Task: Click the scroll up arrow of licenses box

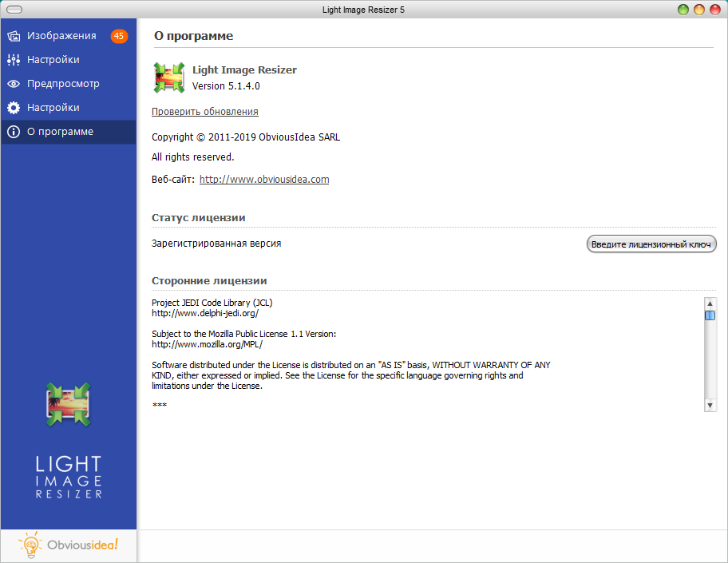Action: 710,303
